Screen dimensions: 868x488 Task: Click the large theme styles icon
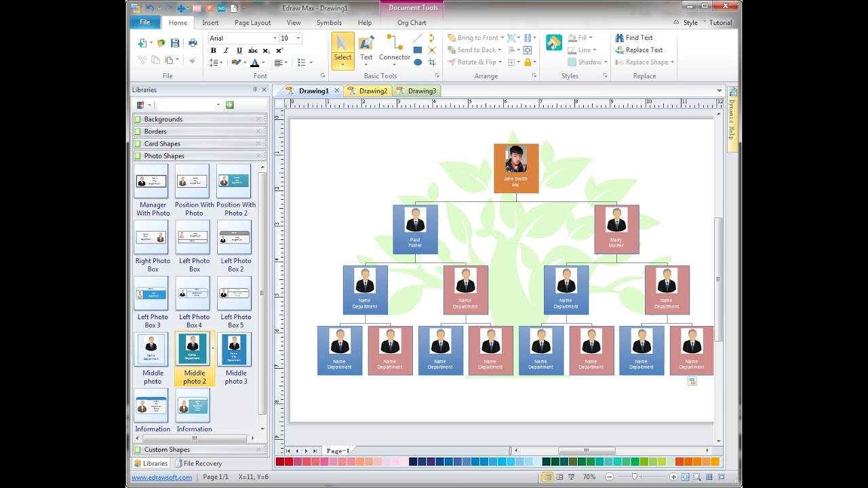tap(554, 43)
